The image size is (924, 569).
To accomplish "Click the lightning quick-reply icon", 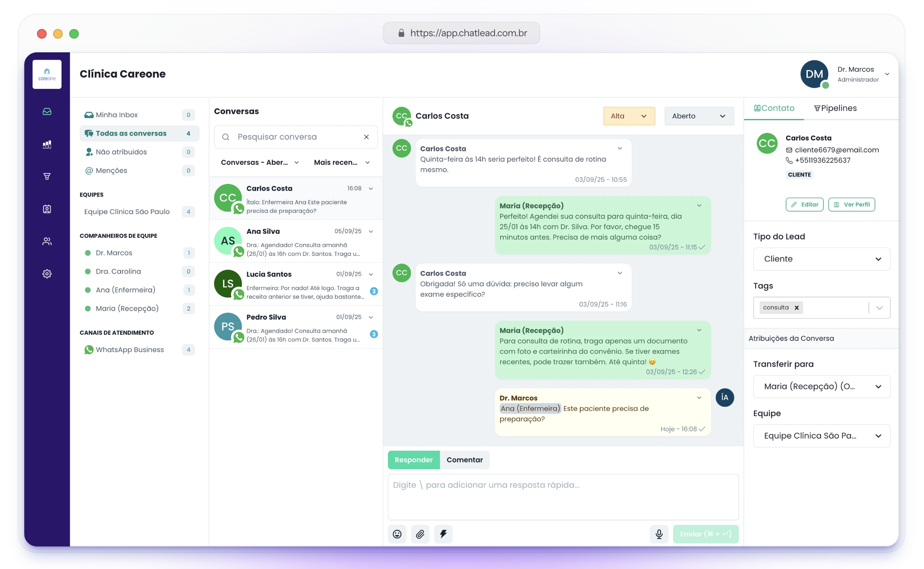I will click(x=443, y=534).
